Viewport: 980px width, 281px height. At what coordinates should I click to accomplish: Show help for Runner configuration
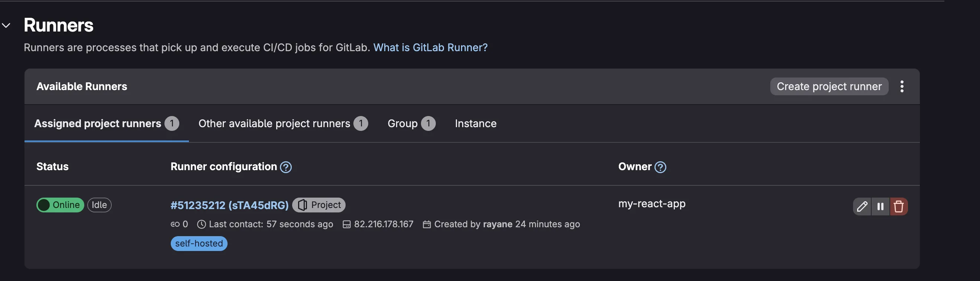[x=286, y=167]
